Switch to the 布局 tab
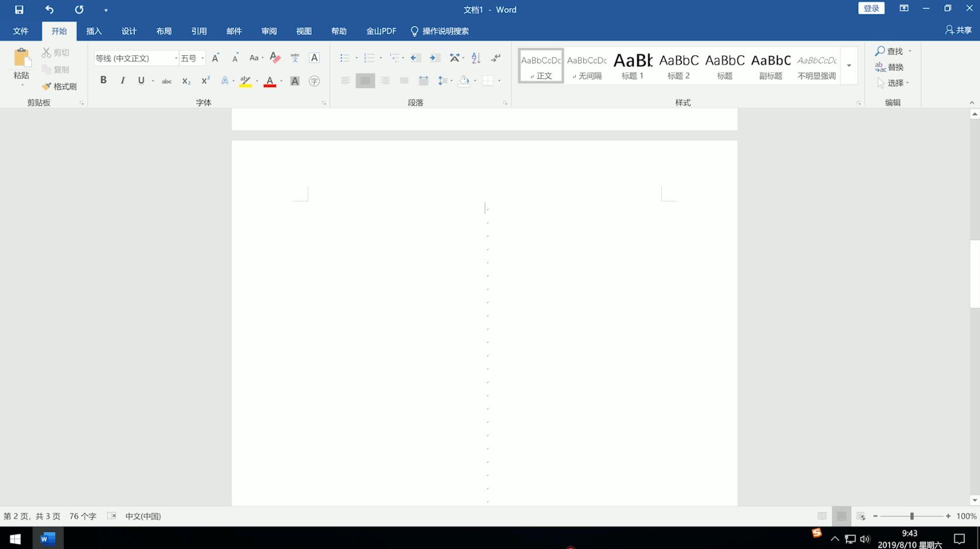The height and width of the screenshot is (549, 980). (164, 31)
